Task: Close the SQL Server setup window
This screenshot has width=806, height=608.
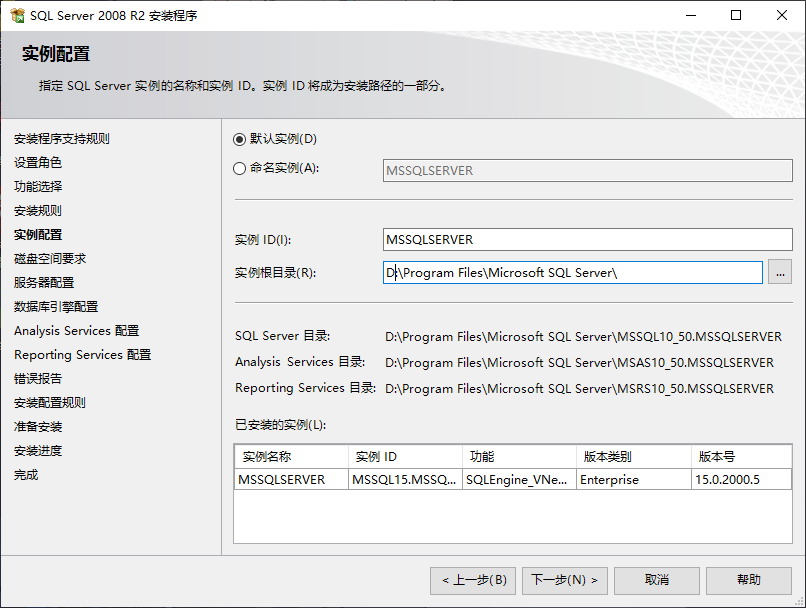Action: (782, 15)
